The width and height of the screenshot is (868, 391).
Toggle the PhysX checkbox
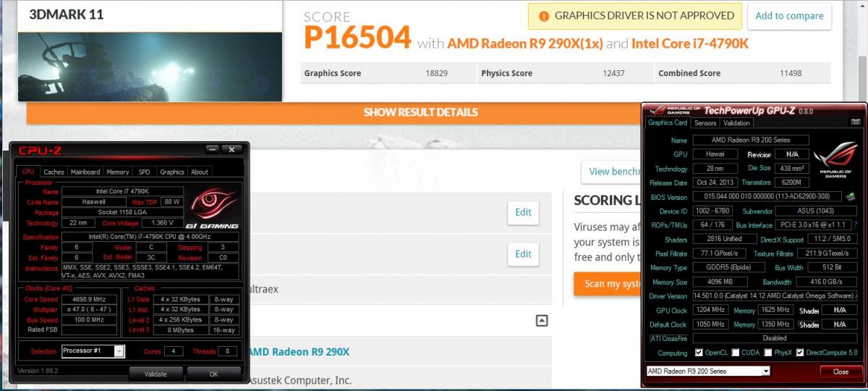click(x=768, y=353)
